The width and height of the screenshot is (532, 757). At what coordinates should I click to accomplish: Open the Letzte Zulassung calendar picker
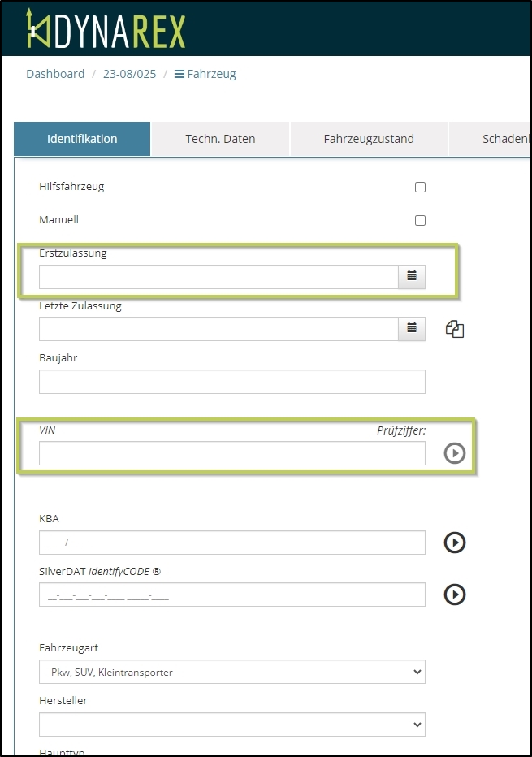click(x=411, y=329)
